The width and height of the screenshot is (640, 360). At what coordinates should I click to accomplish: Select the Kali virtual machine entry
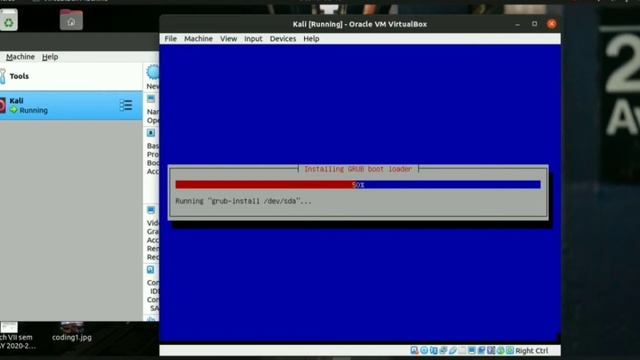(x=71, y=105)
